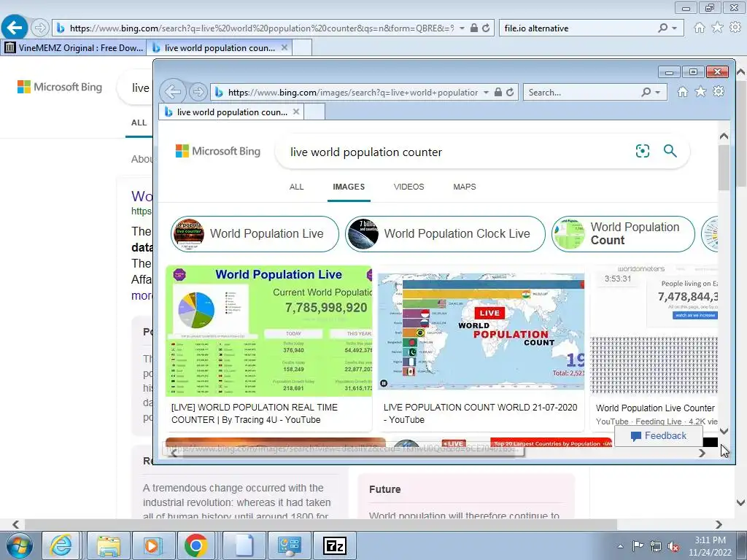Open 'World Population Live Counter' title
The width and height of the screenshot is (747, 560).
655,408
